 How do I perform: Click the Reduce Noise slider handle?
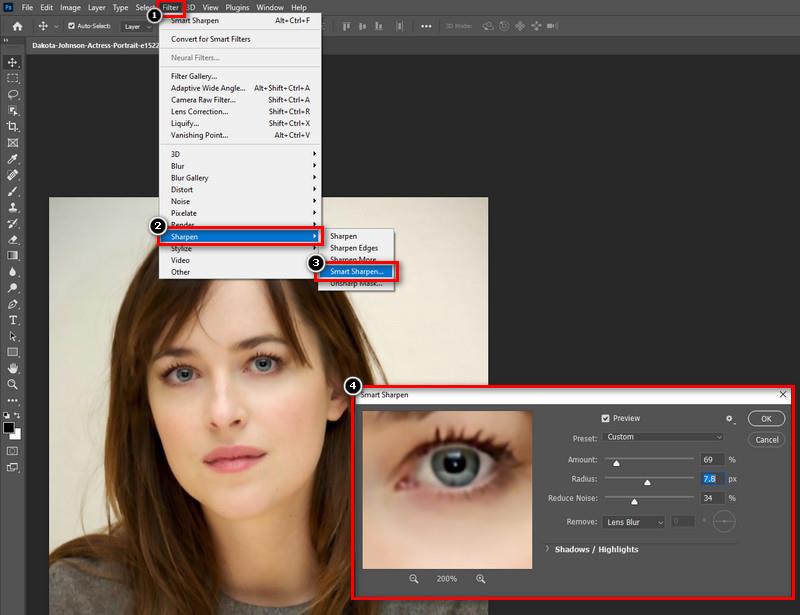634,502
